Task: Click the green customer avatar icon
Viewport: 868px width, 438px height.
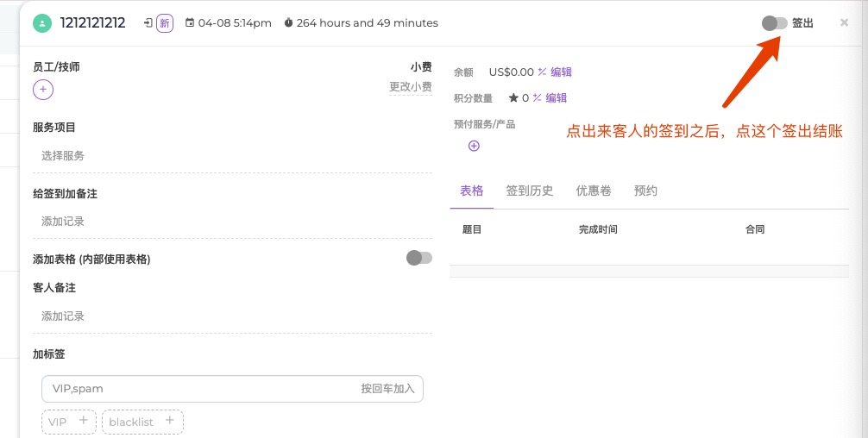Action: [42, 23]
